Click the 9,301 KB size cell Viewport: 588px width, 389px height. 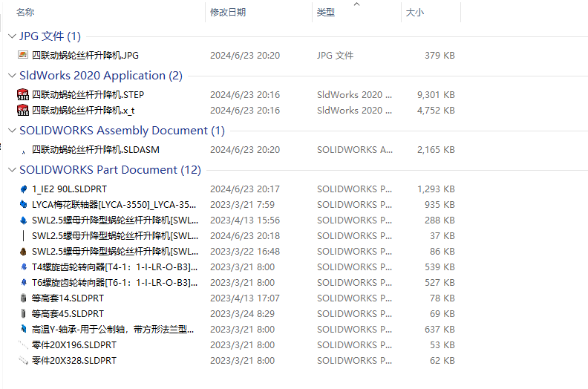[x=436, y=94]
